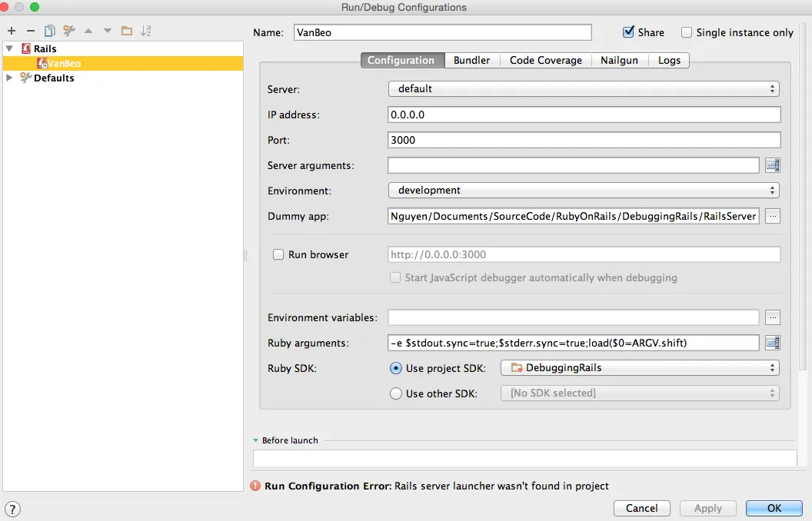
Task: Open the edit defaults wrench icon
Action: click(x=69, y=31)
